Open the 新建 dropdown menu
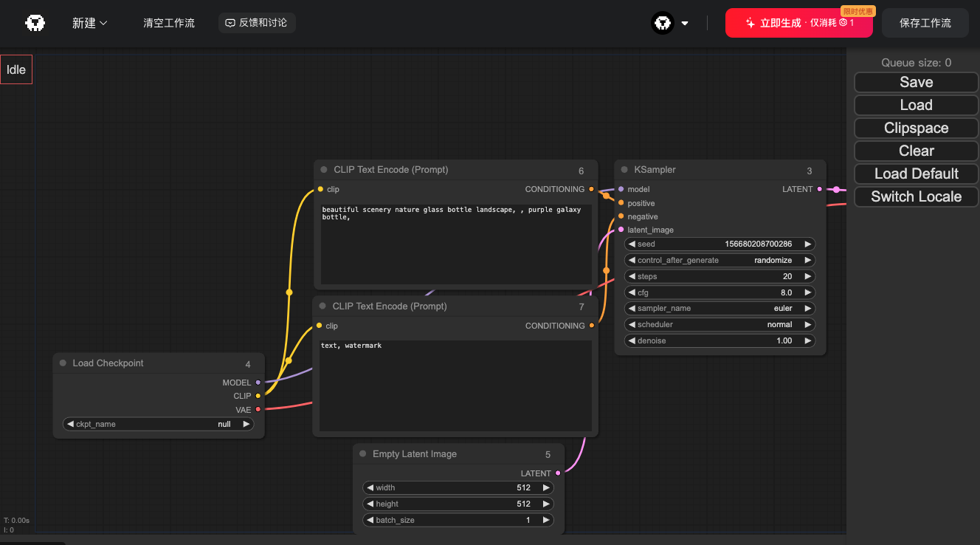 [90, 23]
